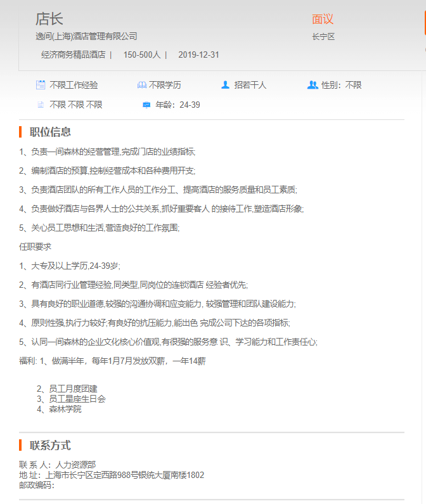The width and height of the screenshot is (426, 504).
Task: Click the 联系方式 section heading
Action: point(50,445)
